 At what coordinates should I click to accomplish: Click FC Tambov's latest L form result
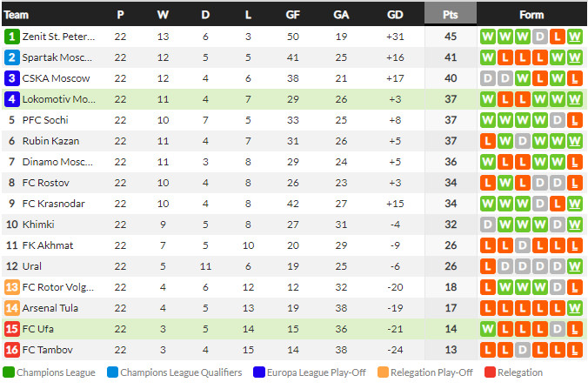click(x=575, y=350)
